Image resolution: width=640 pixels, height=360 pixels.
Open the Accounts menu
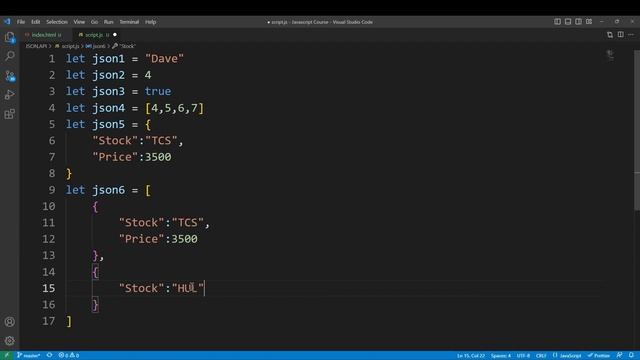pos(10,322)
